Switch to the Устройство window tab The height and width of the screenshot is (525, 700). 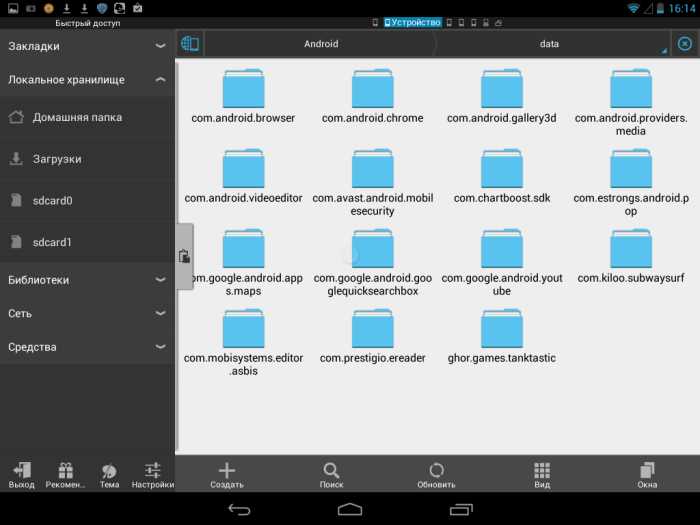(x=413, y=22)
